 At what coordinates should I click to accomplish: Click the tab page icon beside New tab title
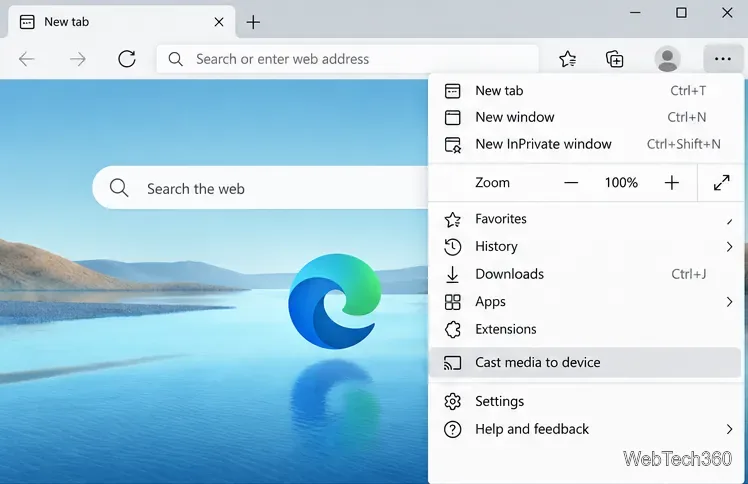click(27, 22)
